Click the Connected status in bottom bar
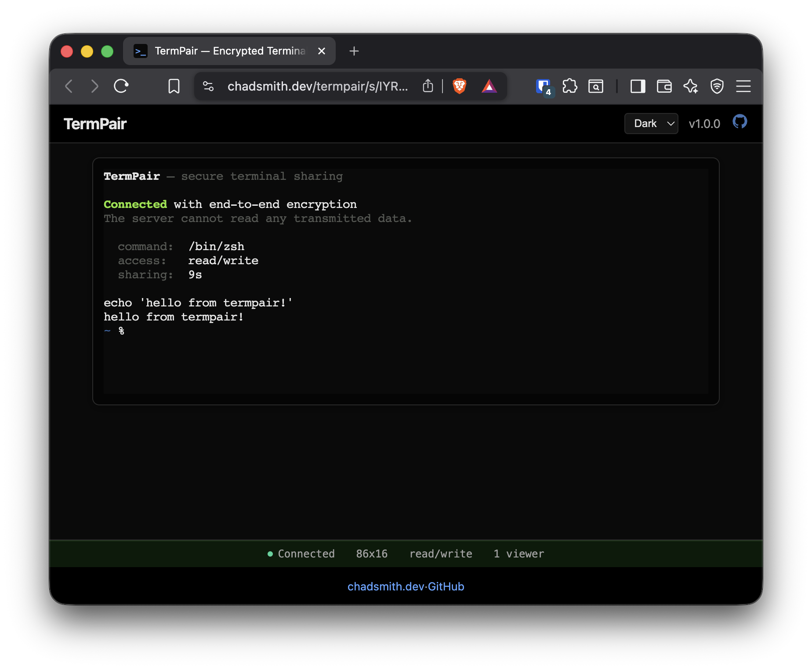The height and width of the screenshot is (670, 812). point(301,553)
